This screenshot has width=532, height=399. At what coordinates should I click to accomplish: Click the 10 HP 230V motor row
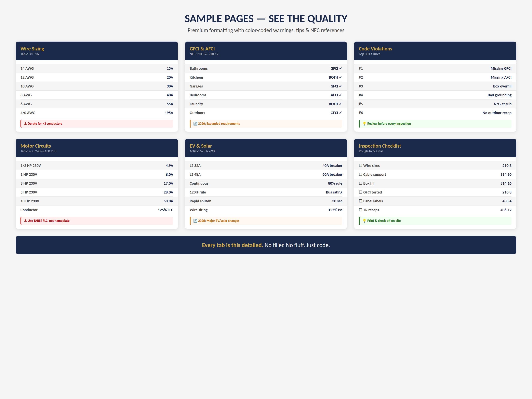[97, 201]
